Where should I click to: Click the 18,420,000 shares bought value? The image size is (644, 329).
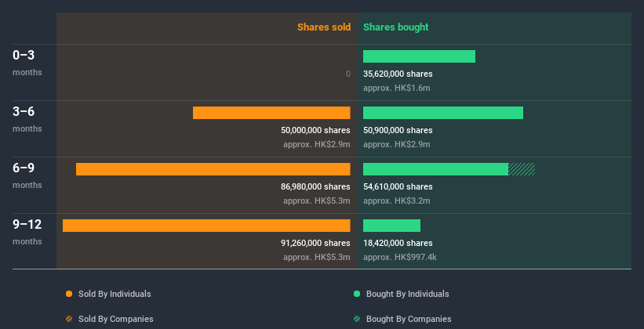pyautogui.click(x=398, y=243)
